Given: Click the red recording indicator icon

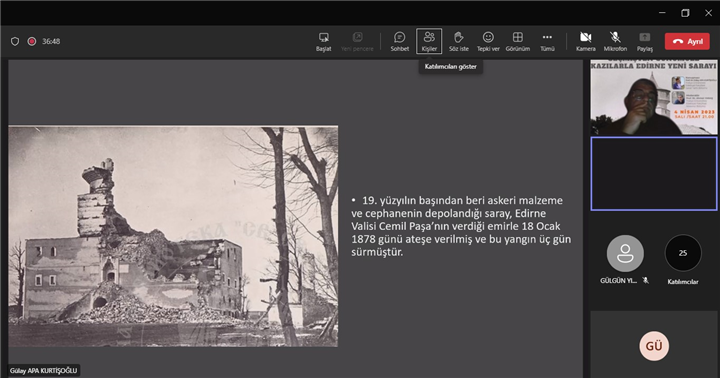Looking at the screenshot, I should 32,41.
